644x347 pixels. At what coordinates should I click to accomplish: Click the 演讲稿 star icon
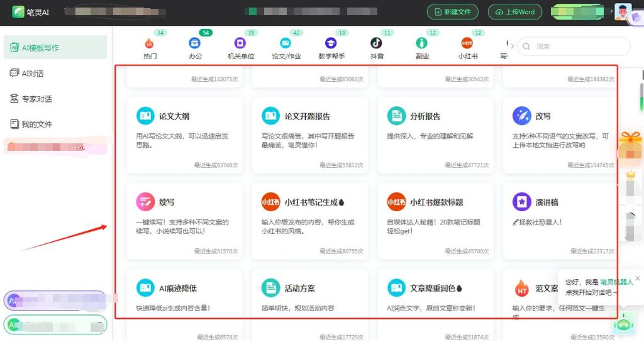pos(521,202)
